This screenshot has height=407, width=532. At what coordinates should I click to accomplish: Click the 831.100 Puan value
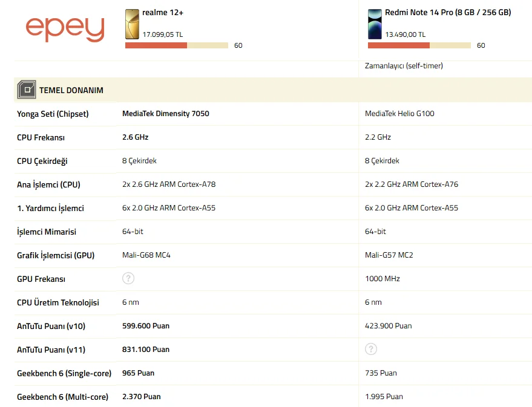pos(145,350)
